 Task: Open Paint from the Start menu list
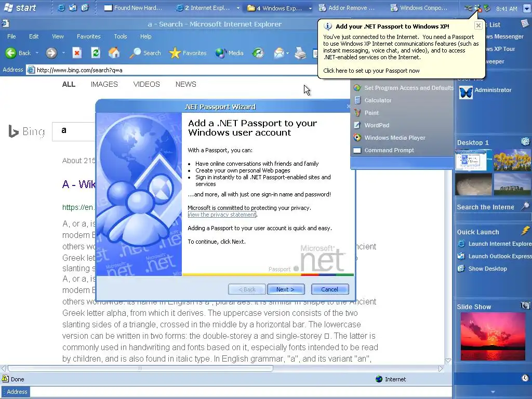coord(371,113)
